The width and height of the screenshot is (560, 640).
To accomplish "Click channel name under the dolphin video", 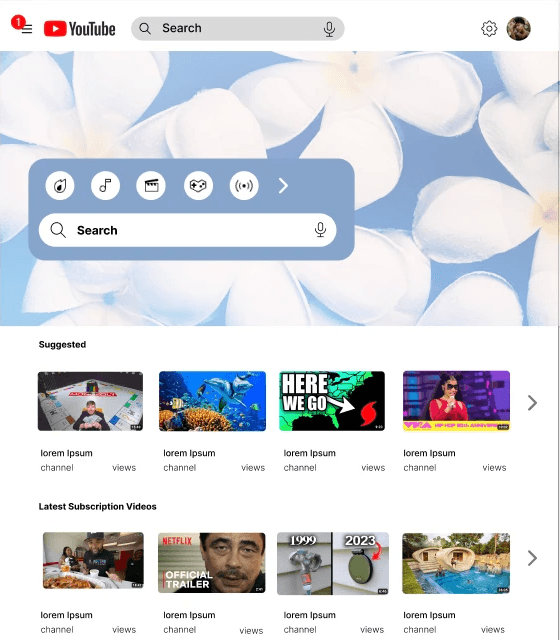I will [x=180, y=468].
